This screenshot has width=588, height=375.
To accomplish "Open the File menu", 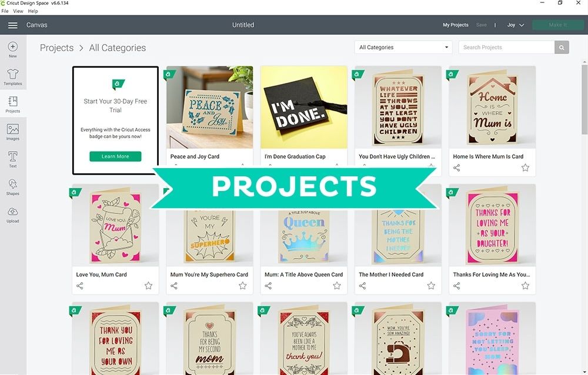I will tap(5, 11).
